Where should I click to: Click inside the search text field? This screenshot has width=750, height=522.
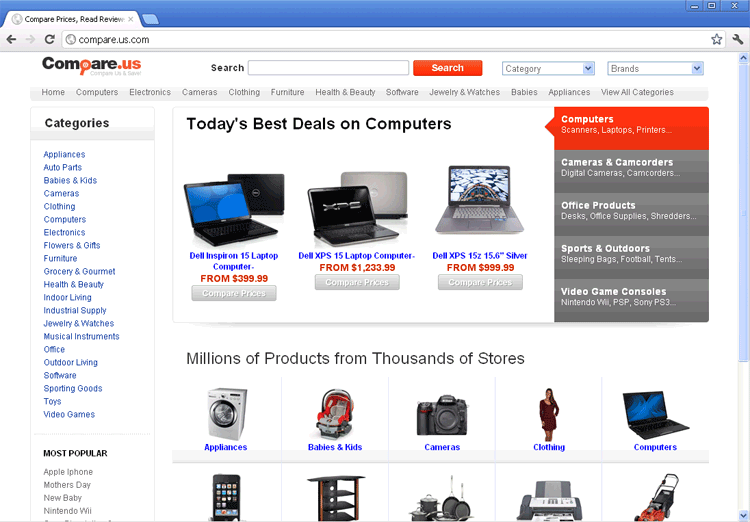click(x=328, y=68)
